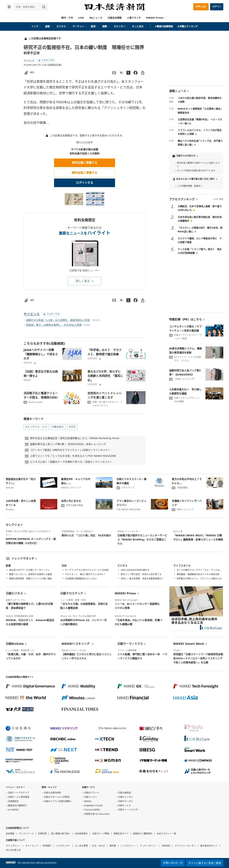The width and height of the screenshot is (229, 868).
Task: Share to Facebook icon above the article
Action: pos(136,73)
